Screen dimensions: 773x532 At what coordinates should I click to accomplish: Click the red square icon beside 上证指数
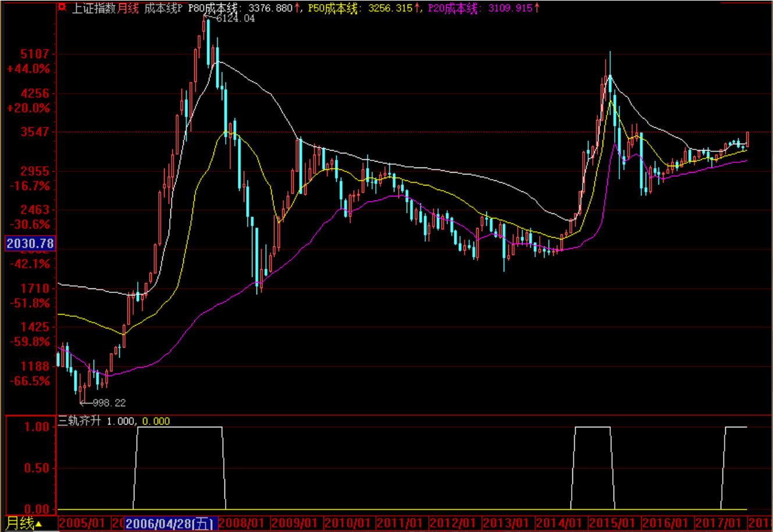[62, 8]
